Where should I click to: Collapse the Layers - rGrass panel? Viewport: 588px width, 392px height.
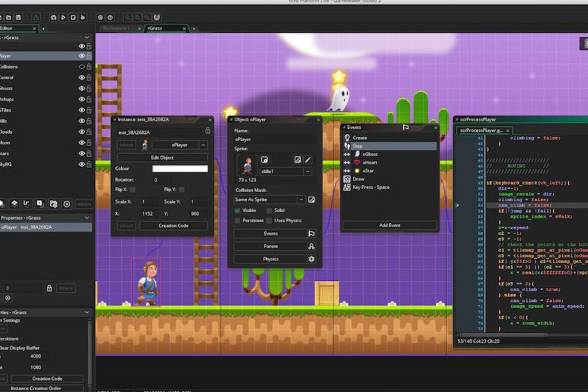87,37
